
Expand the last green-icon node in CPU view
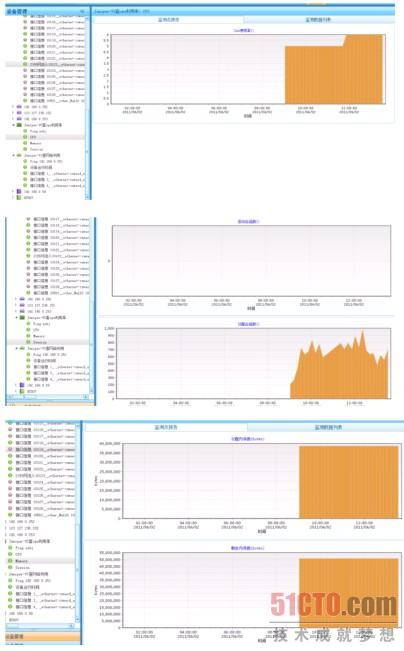pyautogui.click(x=14, y=198)
